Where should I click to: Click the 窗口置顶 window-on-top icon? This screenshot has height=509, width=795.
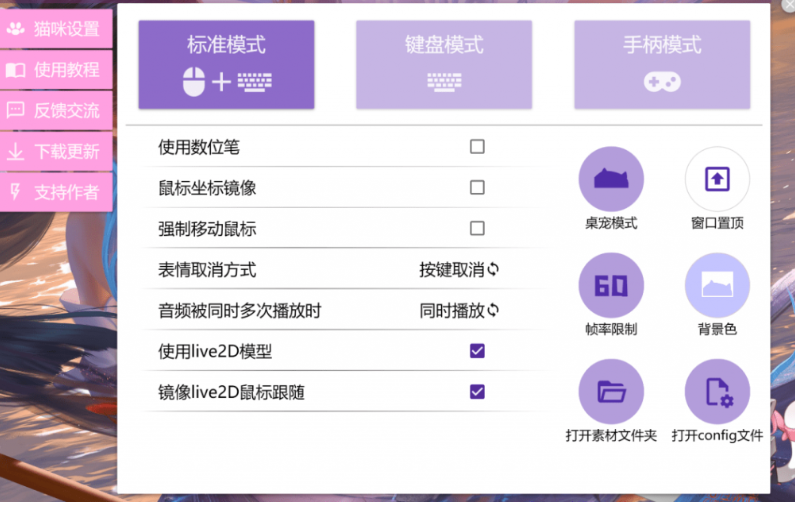click(x=717, y=179)
